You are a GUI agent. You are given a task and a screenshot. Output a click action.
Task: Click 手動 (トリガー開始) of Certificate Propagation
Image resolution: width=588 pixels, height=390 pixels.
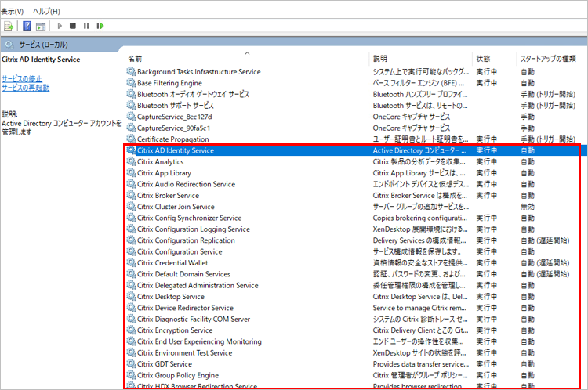(548, 139)
